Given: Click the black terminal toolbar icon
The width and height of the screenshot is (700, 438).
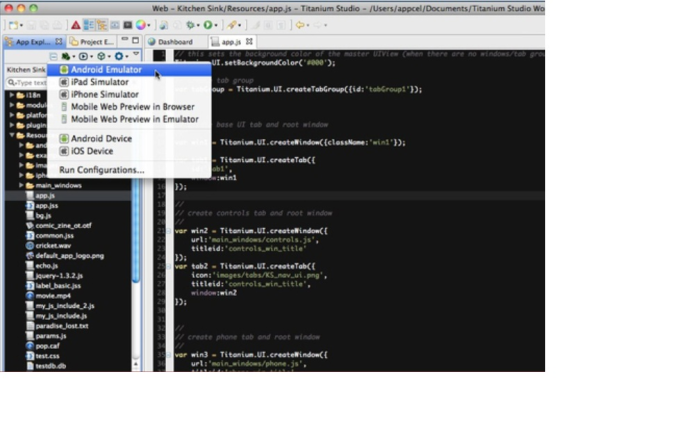Looking at the screenshot, I should (128, 25).
